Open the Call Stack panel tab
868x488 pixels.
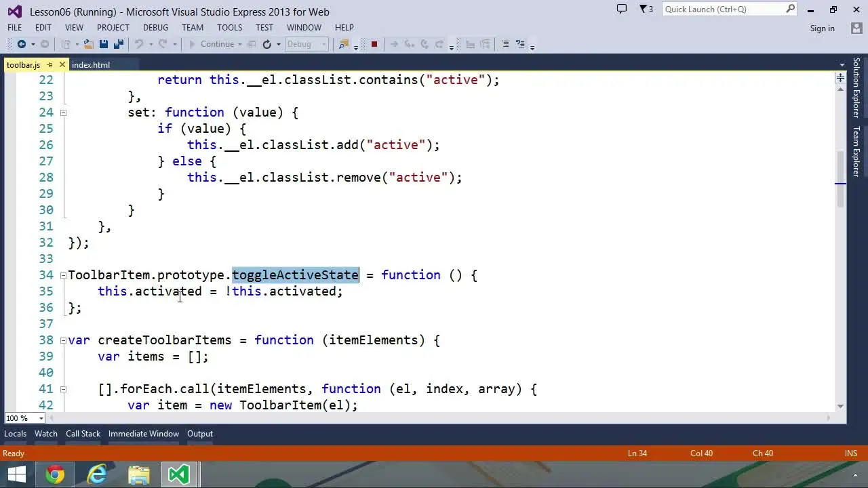[83, 434]
